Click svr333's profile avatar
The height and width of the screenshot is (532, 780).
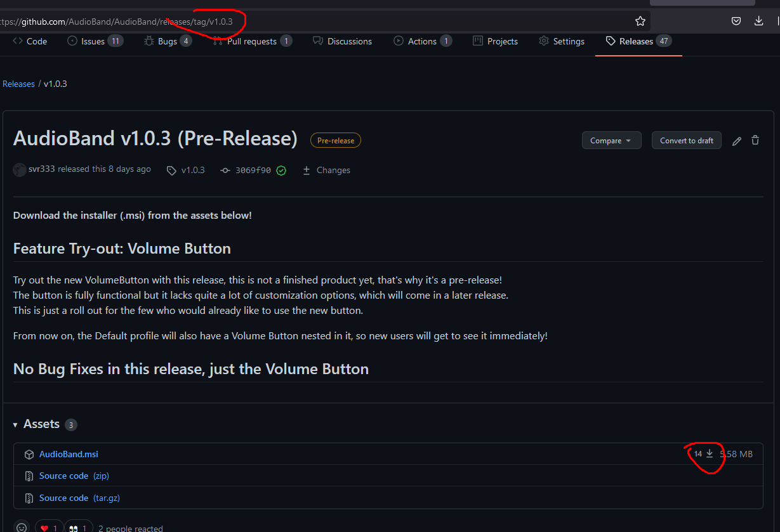pyautogui.click(x=19, y=169)
